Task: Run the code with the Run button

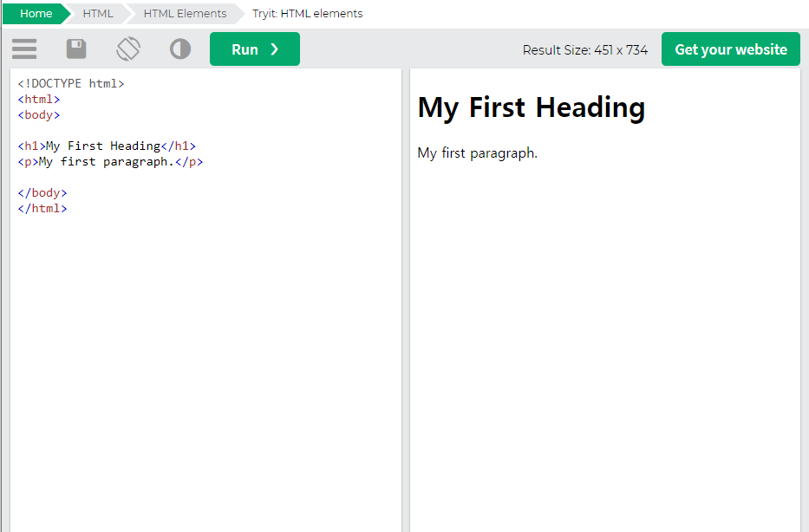Action: pyautogui.click(x=255, y=49)
